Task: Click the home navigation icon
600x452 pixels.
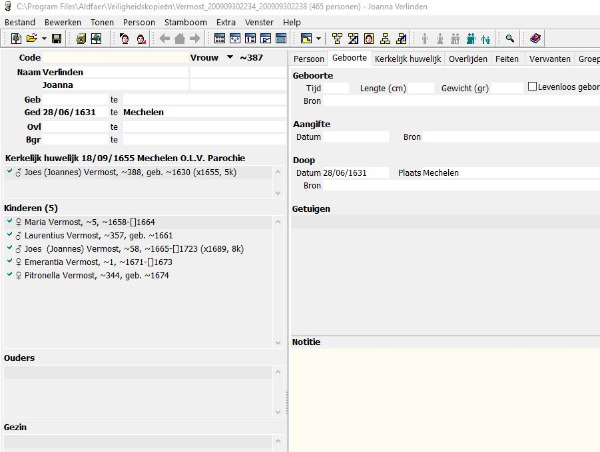Action: (177, 38)
